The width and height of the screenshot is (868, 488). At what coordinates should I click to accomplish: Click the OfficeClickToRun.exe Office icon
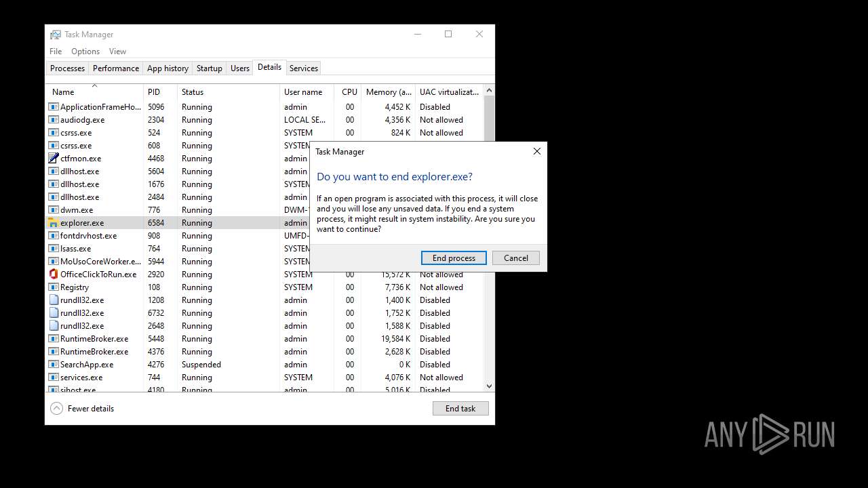tap(54, 274)
